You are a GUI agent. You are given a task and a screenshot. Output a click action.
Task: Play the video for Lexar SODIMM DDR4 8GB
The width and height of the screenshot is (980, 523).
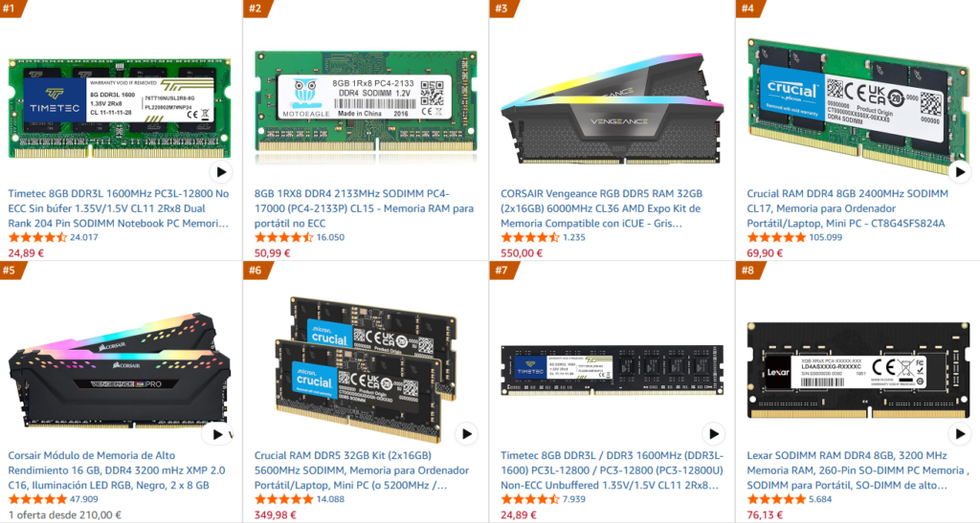point(960,434)
